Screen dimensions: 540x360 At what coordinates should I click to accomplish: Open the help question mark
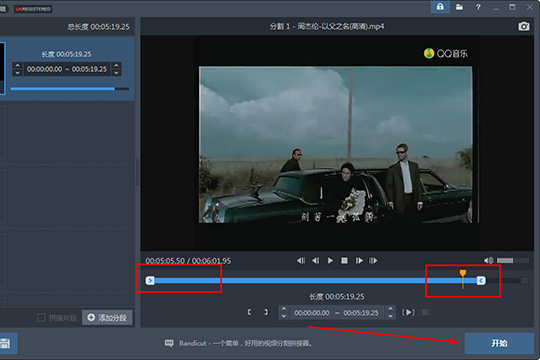pos(478,7)
